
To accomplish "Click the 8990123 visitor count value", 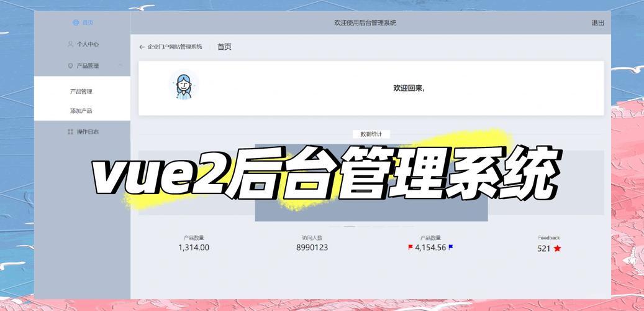I will [312, 248].
